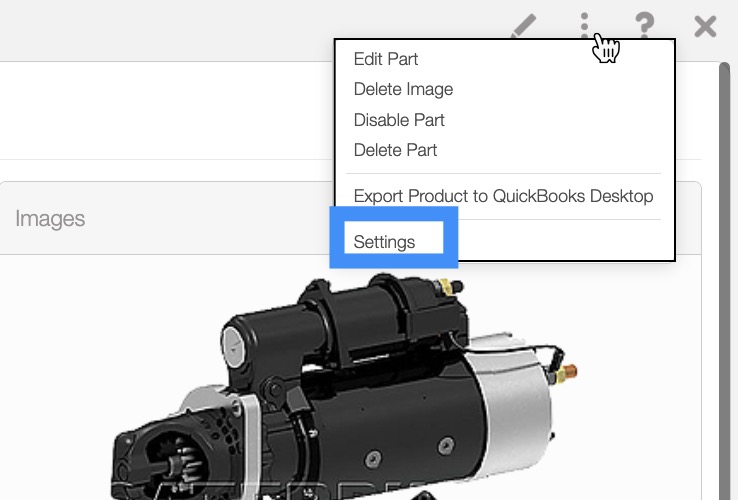Click the Images section header
This screenshot has height=500, width=738.
(50, 218)
